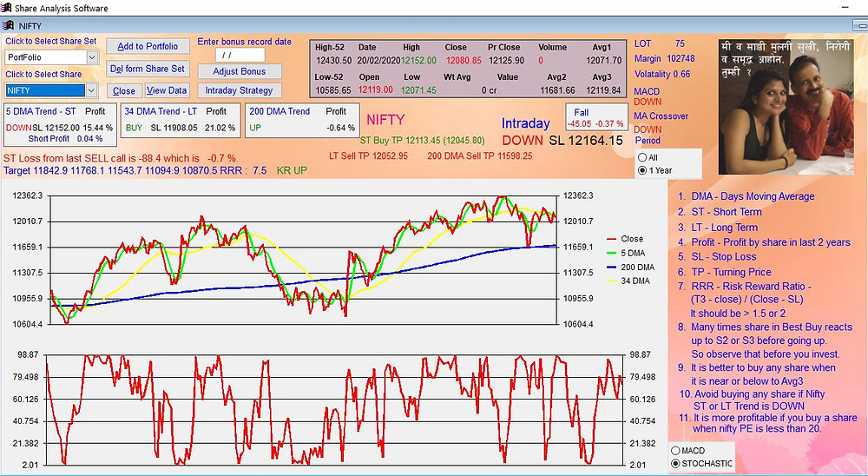Open View Data
This screenshot has width=868, height=476.
tap(167, 90)
